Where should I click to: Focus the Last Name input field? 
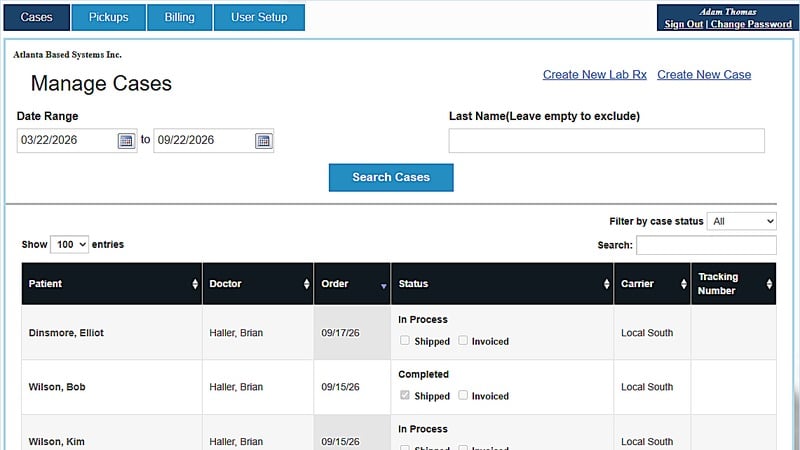point(607,140)
